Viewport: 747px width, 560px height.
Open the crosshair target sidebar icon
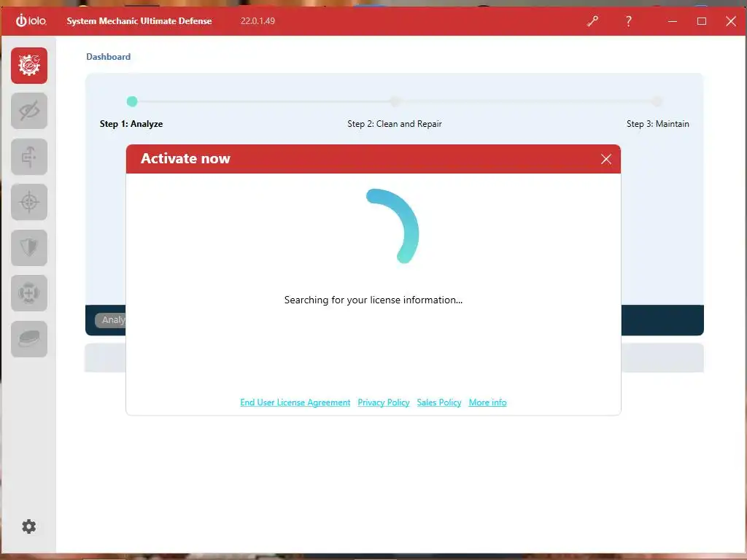29,202
